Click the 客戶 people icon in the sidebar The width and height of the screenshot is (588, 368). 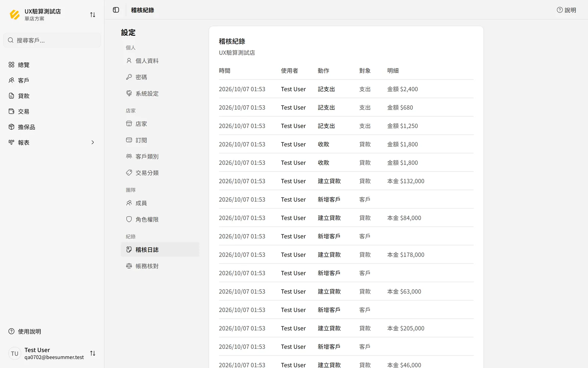coord(11,80)
